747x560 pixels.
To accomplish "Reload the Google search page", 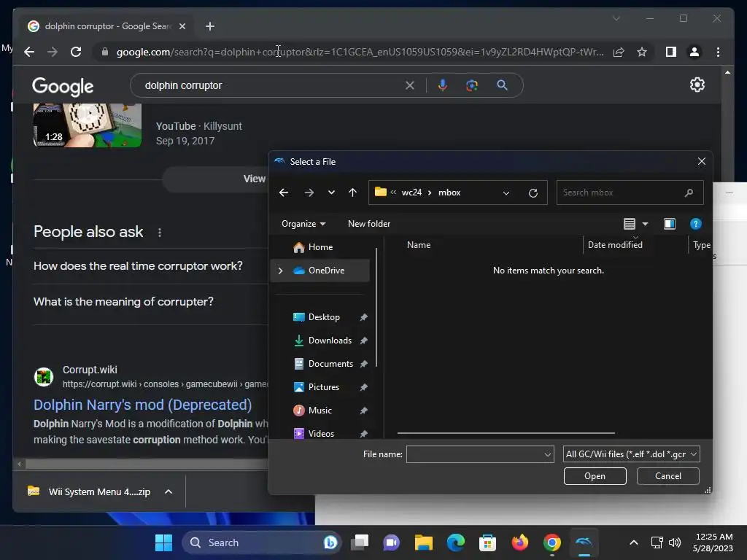I will pyautogui.click(x=76, y=52).
